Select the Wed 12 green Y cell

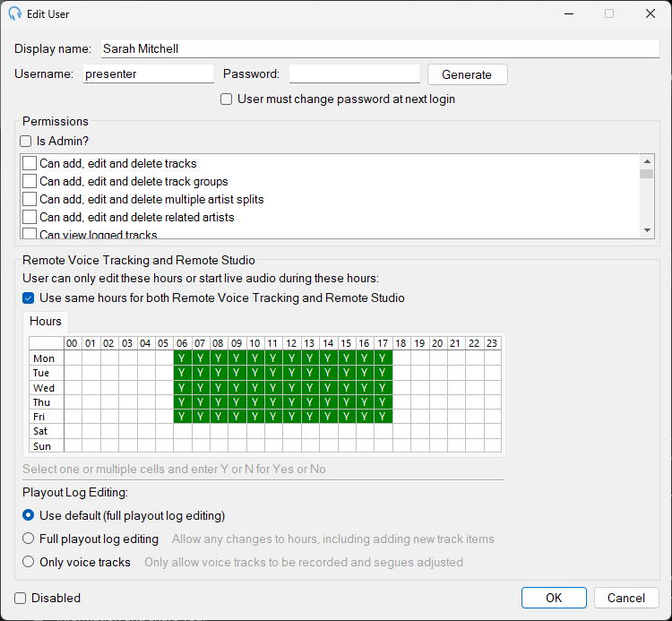coord(292,388)
